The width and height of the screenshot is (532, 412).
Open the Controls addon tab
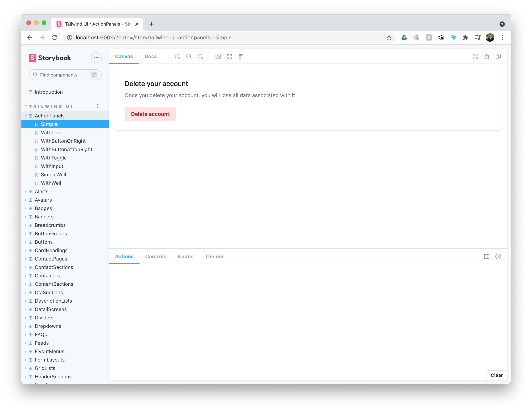(x=156, y=256)
